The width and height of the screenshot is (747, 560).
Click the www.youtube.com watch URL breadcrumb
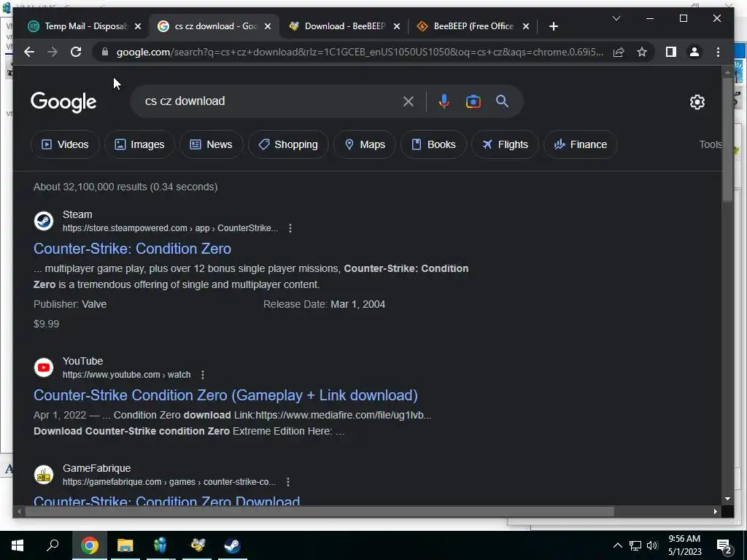point(127,375)
